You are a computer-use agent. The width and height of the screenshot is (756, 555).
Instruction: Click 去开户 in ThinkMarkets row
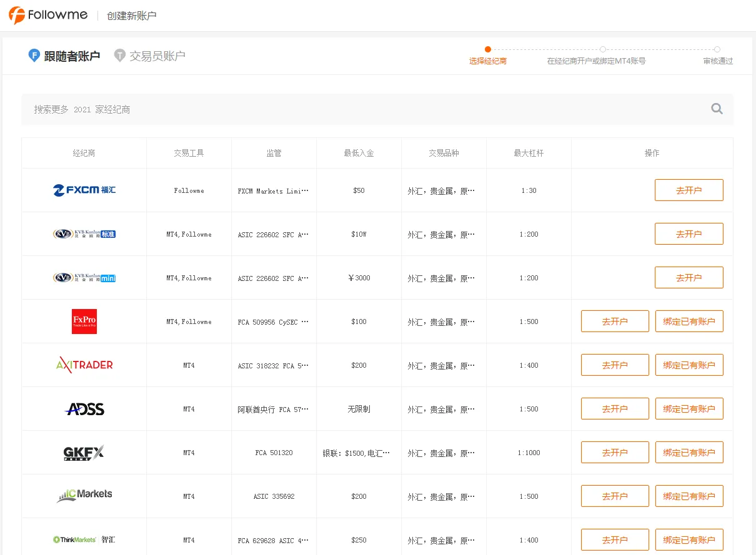tap(615, 540)
